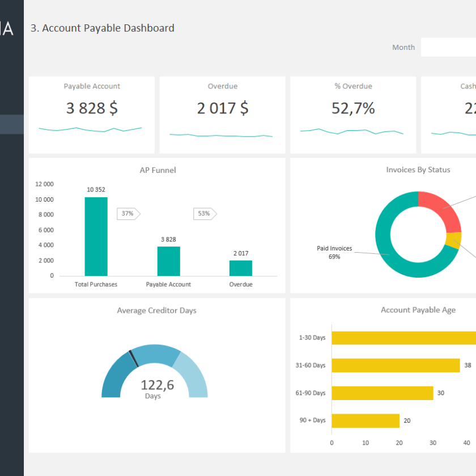
Task: Click the Payable Account card sparkline
Action: [91, 130]
